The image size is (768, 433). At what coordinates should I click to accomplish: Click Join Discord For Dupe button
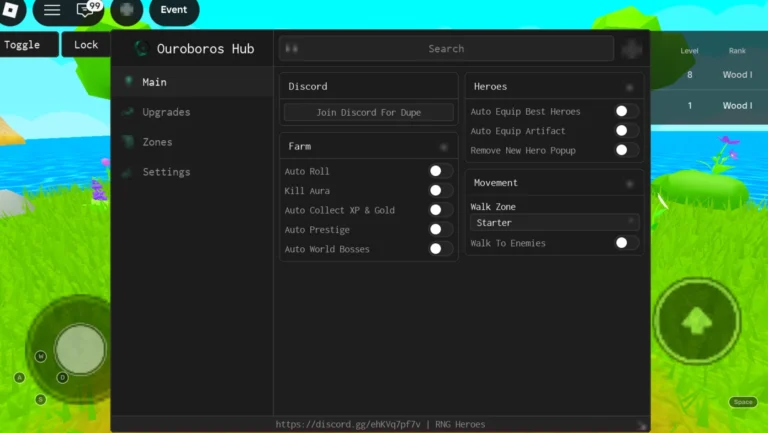368,112
